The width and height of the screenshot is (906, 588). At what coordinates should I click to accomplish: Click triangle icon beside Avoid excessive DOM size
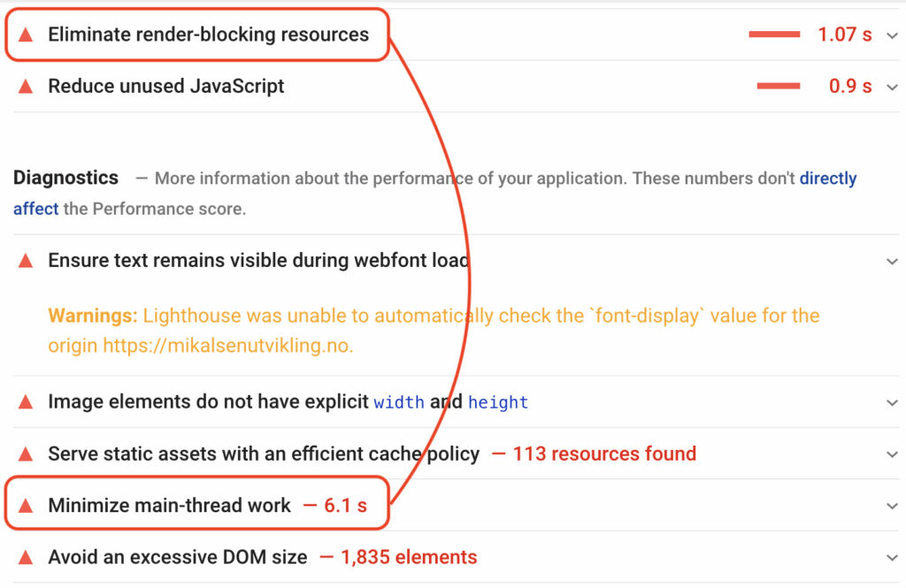pos(26,558)
